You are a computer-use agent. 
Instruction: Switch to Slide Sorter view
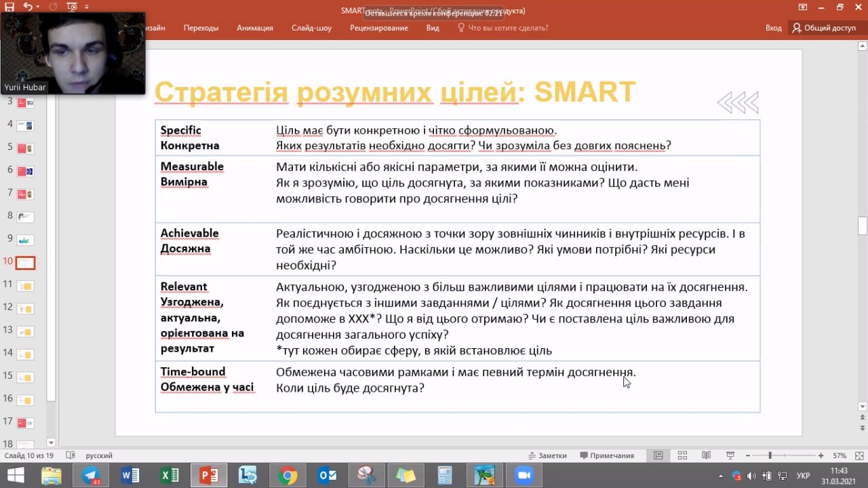pos(682,455)
